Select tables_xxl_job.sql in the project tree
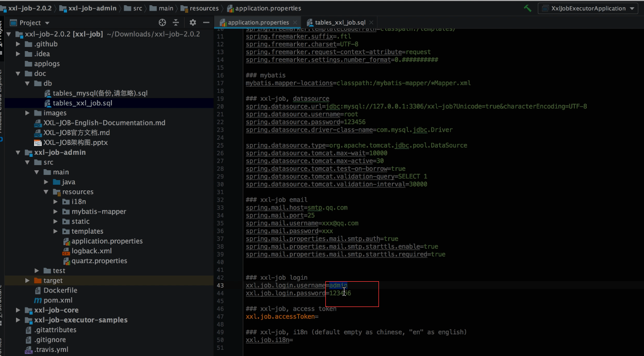The width and height of the screenshot is (644, 356). [x=82, y=103]
